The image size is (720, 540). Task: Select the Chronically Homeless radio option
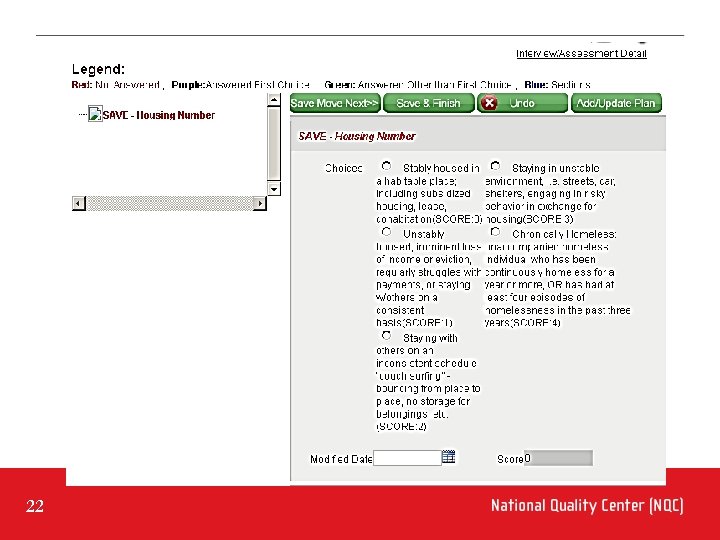(495, 232)
